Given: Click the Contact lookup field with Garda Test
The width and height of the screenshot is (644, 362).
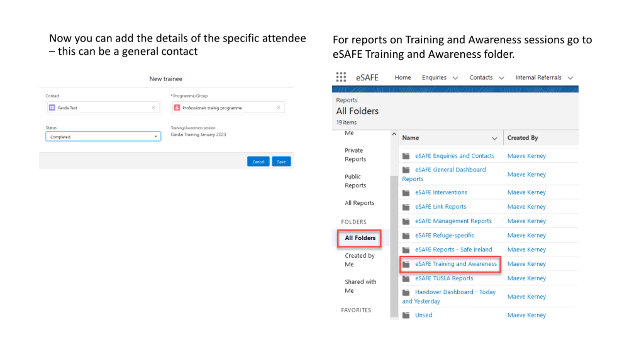Looking at the screenshot, I should 103,108.
